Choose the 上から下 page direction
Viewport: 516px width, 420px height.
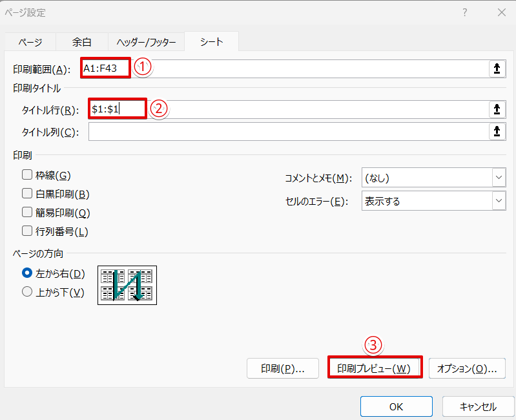pos(27,291)
